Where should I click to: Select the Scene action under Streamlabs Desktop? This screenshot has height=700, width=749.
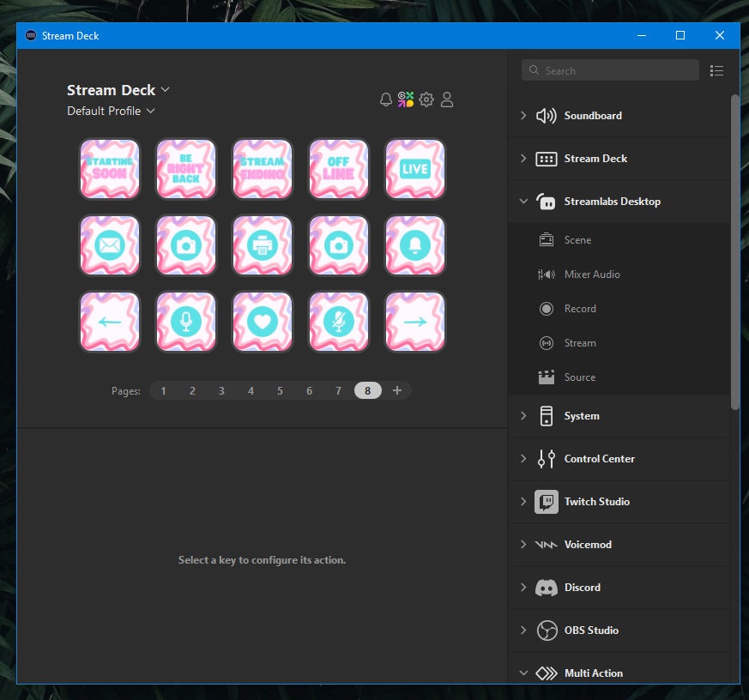tap(579, 240)
